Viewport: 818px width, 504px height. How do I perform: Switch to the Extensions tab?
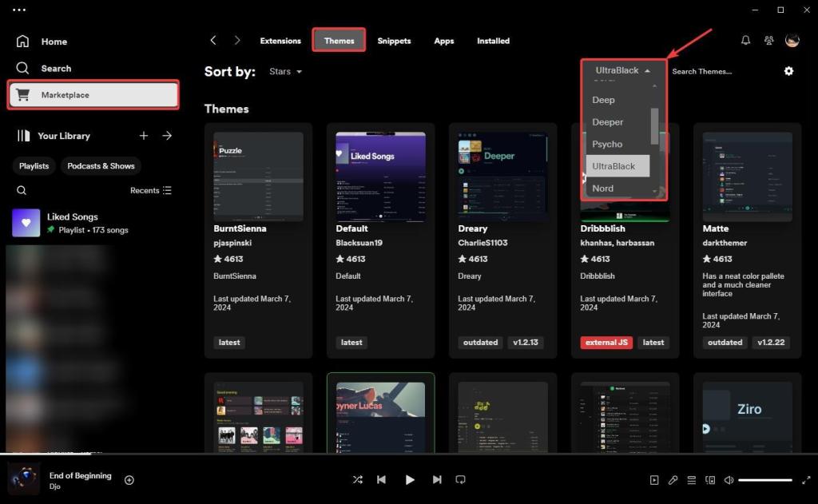pos(280,41)
